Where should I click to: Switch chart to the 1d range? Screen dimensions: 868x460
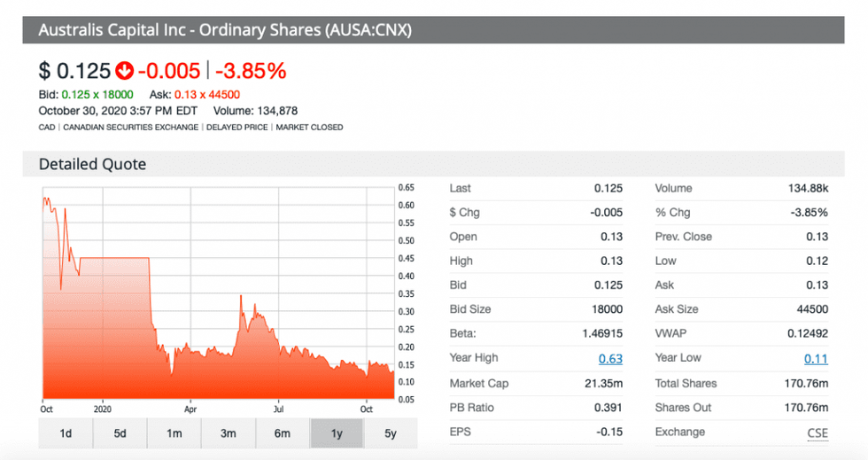coord(66,433)
